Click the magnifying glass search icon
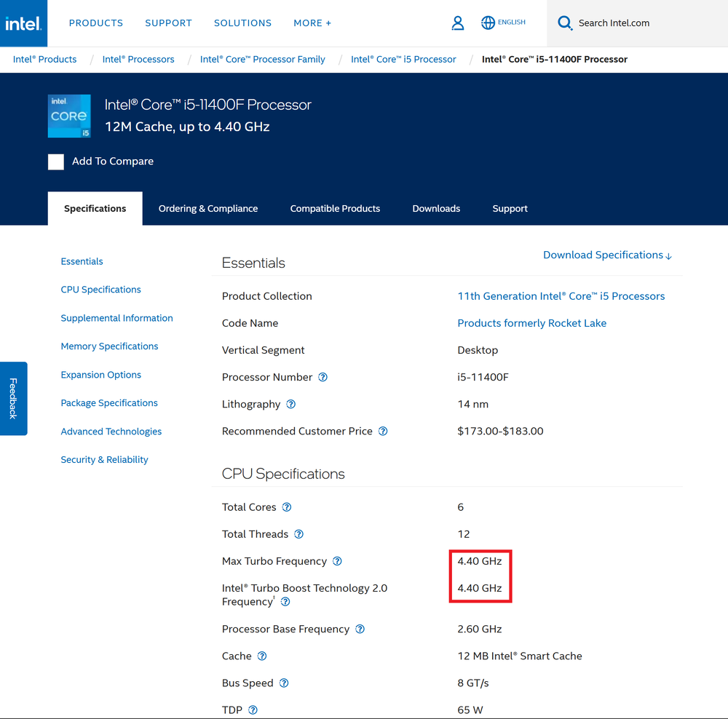The width and height of the screenshot is (728, 719). click(x=565, y=23)
